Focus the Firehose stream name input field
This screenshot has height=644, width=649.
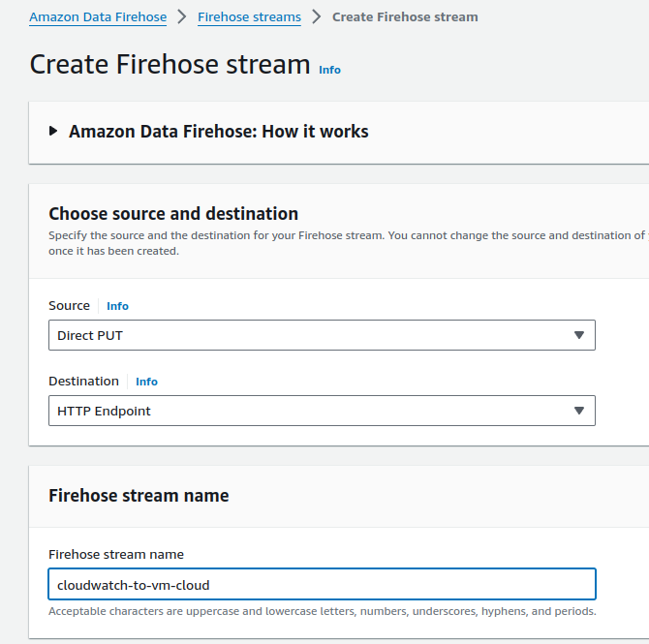pos(322,584)
